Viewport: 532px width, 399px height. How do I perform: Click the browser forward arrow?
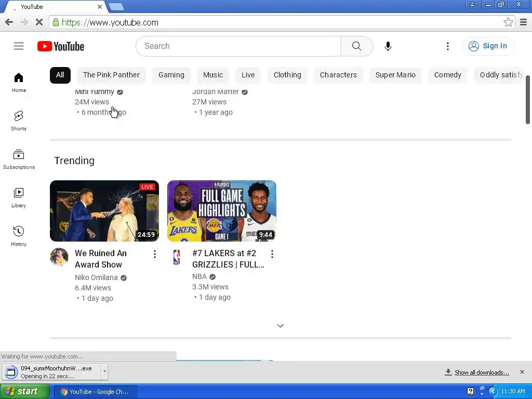pyautogui.click(x=24, y=22)
